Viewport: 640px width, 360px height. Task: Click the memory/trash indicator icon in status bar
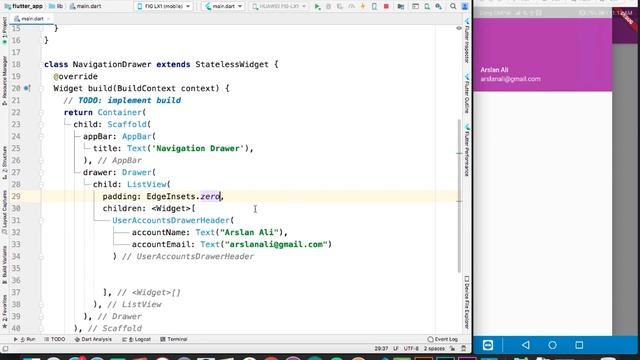click(x=464, y=349)
